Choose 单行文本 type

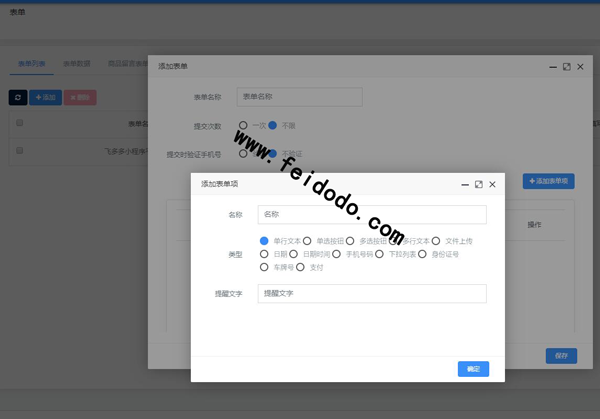click(x=264, y=241)
